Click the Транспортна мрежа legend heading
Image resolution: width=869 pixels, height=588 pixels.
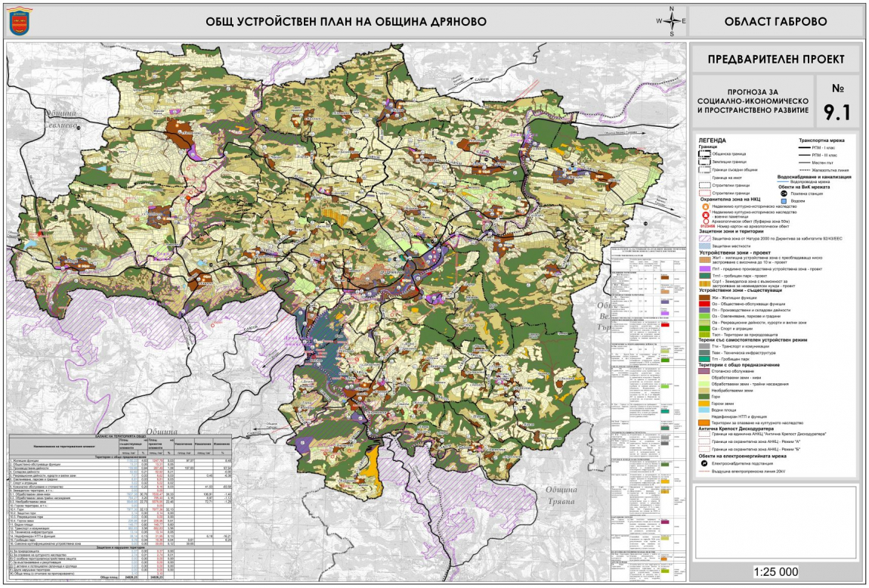tap(822, 141)
